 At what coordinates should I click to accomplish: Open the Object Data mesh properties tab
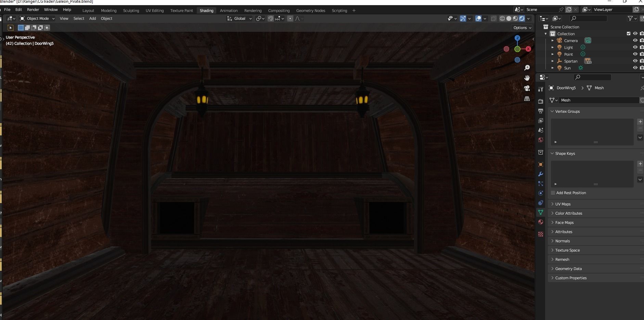541,212
